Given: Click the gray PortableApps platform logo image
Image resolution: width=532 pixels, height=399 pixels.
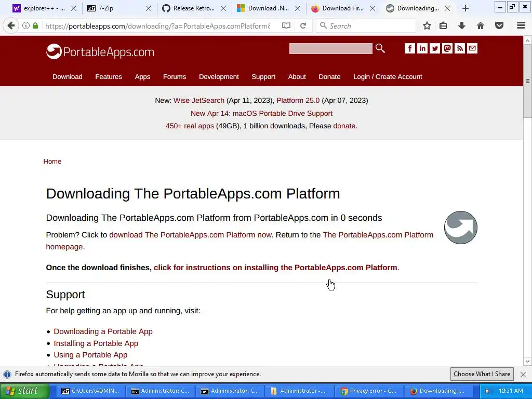Looking at the screenshot, I should (460, 228).
